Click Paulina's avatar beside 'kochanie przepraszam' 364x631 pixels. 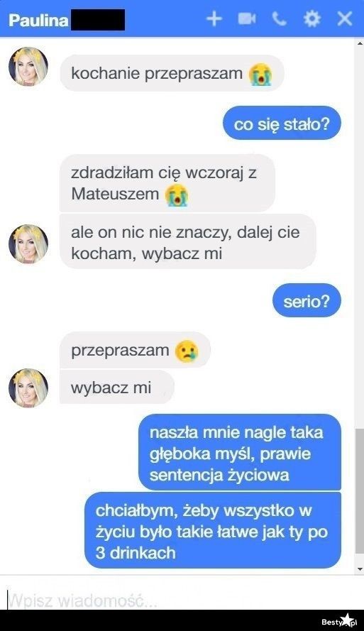click(28, 67)
